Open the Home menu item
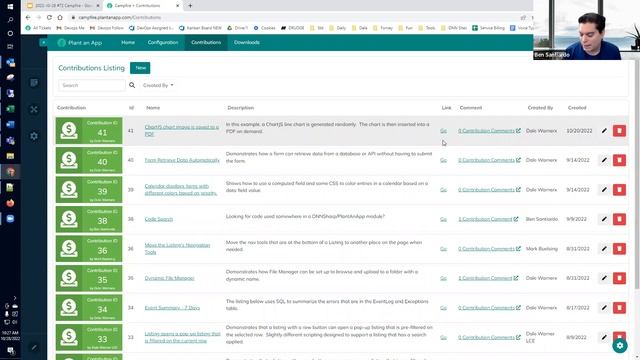Screen dimensions: 640x360 click(128, 42)
